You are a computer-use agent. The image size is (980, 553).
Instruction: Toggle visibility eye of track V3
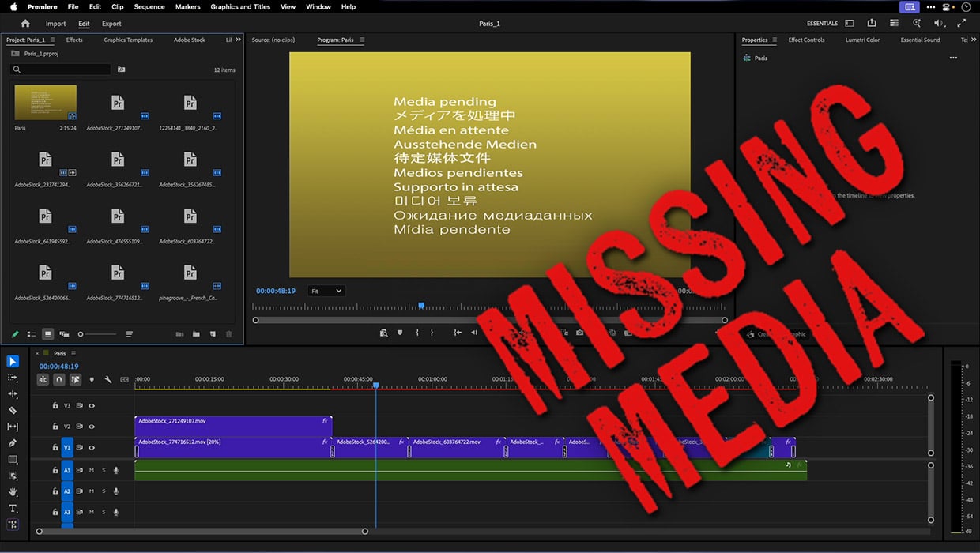[92, 405]
